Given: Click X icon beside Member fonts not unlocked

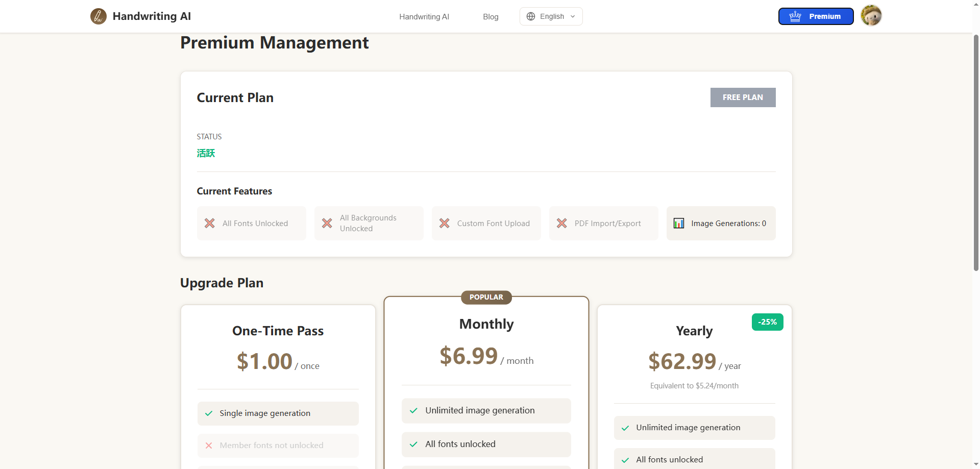Looking at the screenshot, I should 209,446.
